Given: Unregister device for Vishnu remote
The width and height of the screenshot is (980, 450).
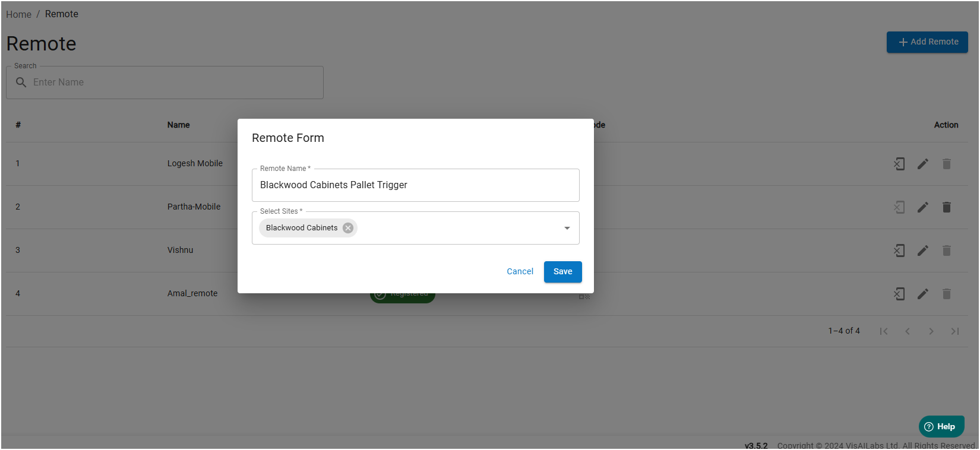Looking at the screenshot, I should [899, 251].
